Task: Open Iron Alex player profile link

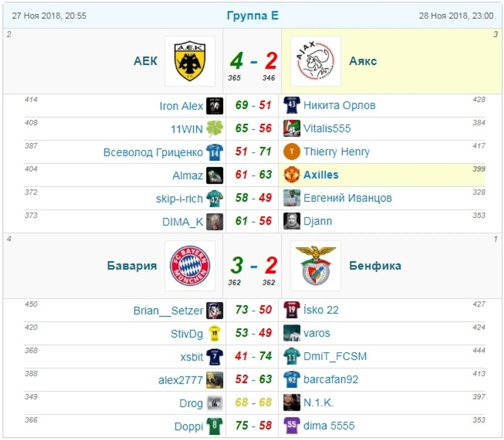Action: pyautogui.click(x=181, y=106)
